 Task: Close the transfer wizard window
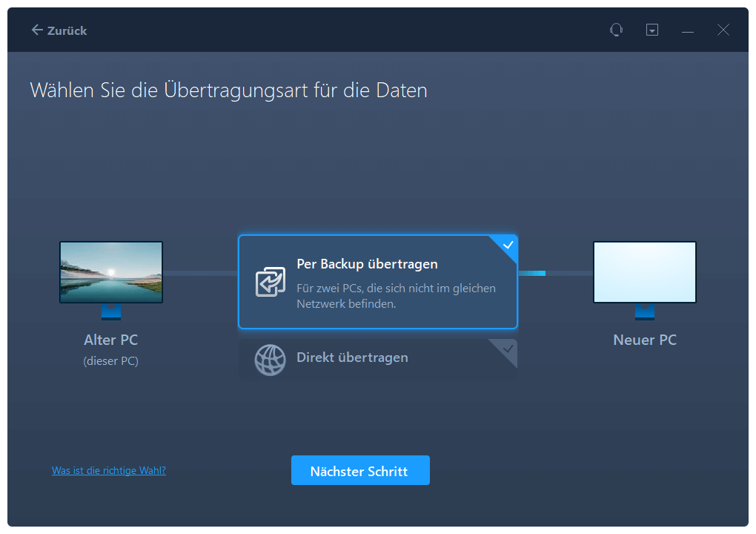[723, 30]
